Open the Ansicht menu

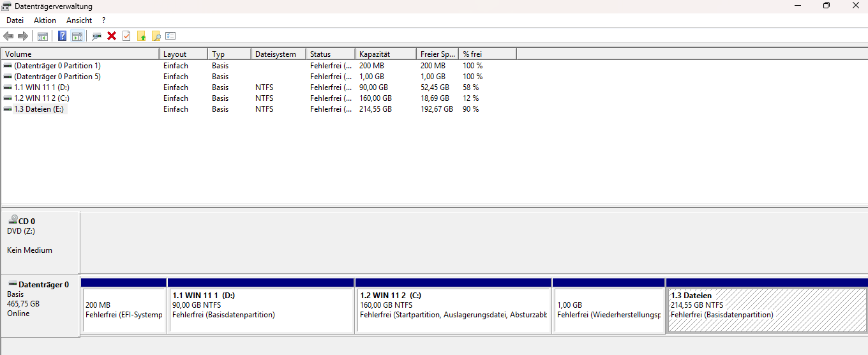click(x=79, y=20)
